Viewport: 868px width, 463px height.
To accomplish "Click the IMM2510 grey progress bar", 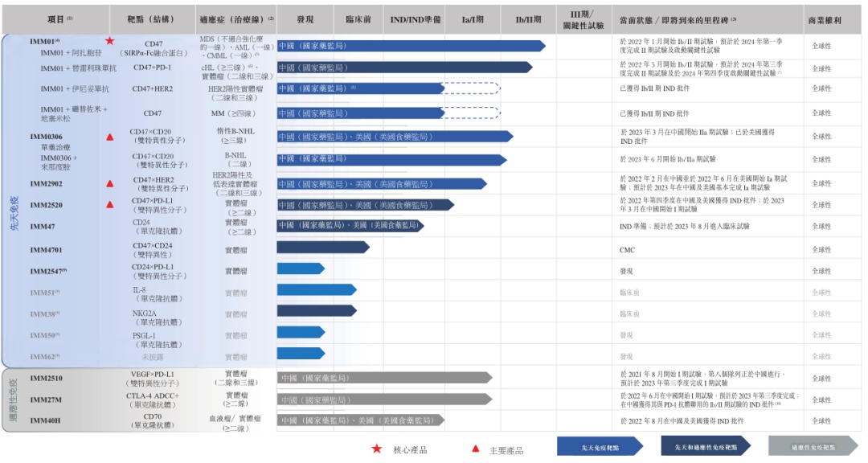I will (385, 378).
